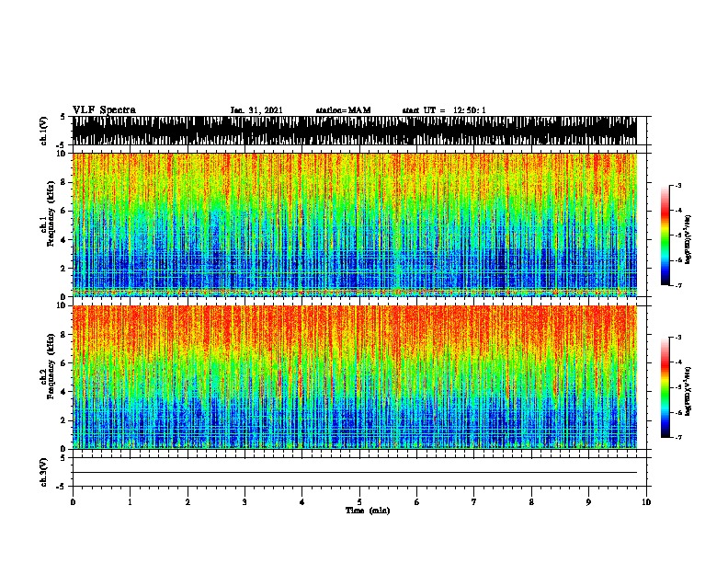Click the "station=MAM" header label
This screenshot has height=563, width=728.
(x=343, y=110)
